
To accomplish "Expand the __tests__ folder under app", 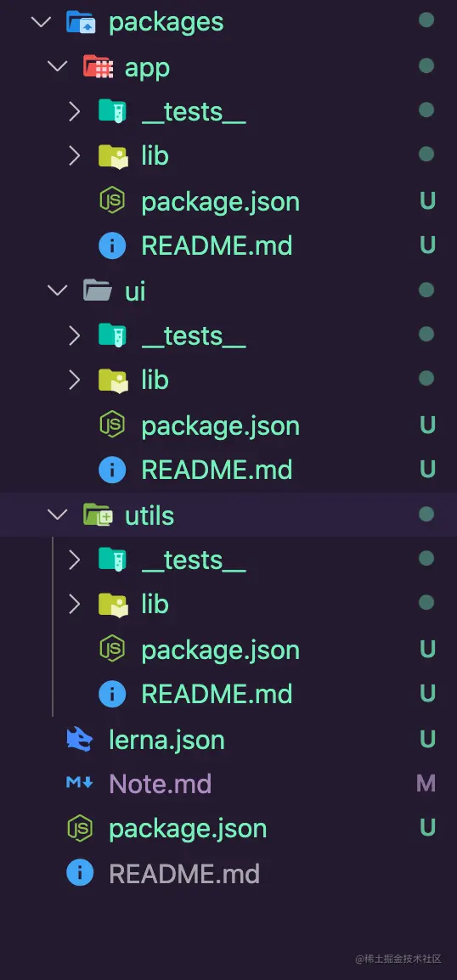I will (x=75, y=111).
